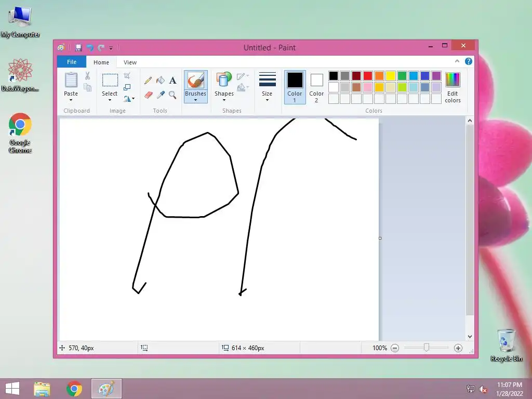Viewport: 532px width, 399px height.
Task: Switch to the Home tab
Action: click(101, 62)
